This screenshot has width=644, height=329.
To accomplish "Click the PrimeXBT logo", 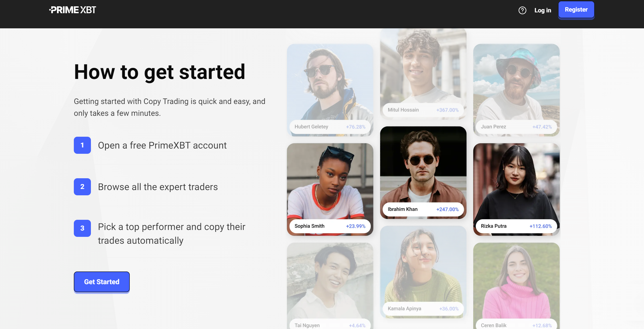I will (73, 10).
